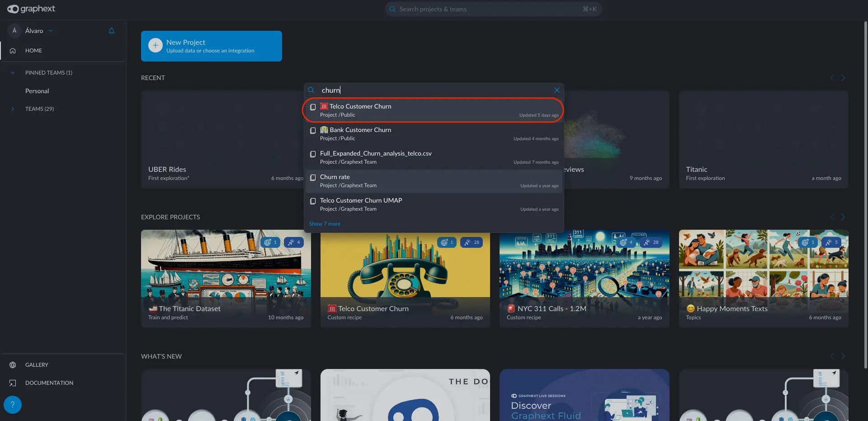
Task: Open The Titanic Dataset explore card
Action: click(226, 279)
